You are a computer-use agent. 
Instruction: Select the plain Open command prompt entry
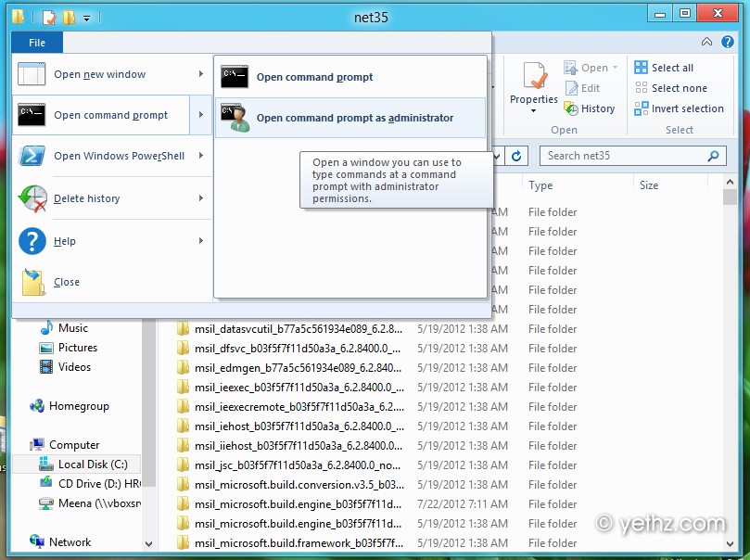click(314, 77)
